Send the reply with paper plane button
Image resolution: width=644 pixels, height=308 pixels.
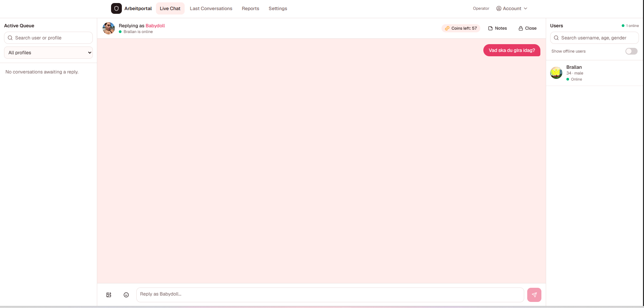[x=534, y=295]
